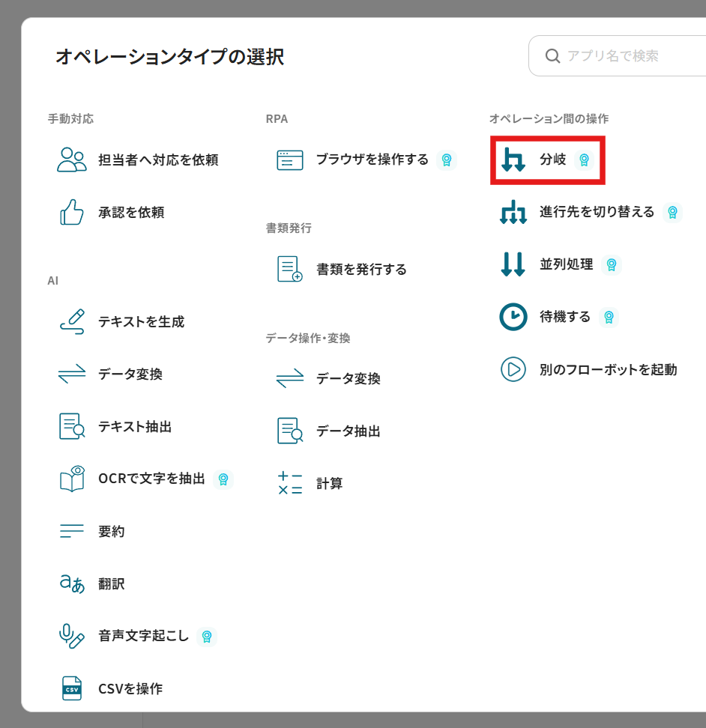Click the book-eye icon for OCRで文字を抽出
Image resolution: width=706 pixels, height=728 pixels.
[72, 479]
